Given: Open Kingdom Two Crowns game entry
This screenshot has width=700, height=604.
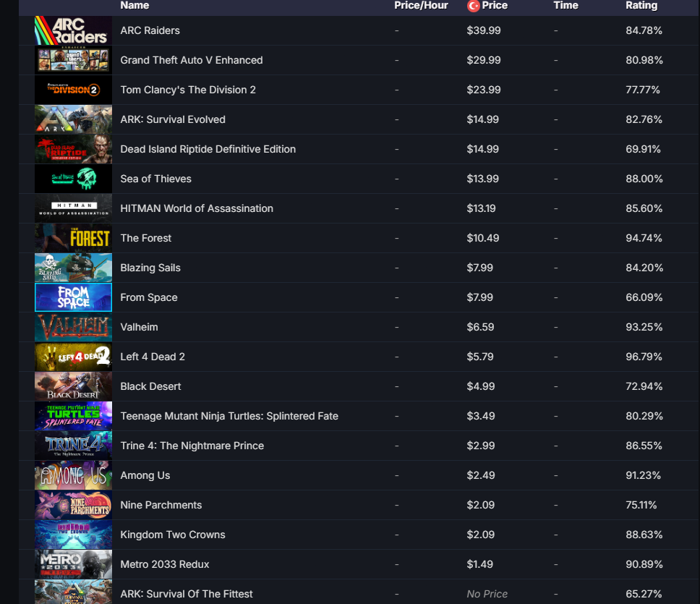Looking at the screenshot, I should 173,535.
